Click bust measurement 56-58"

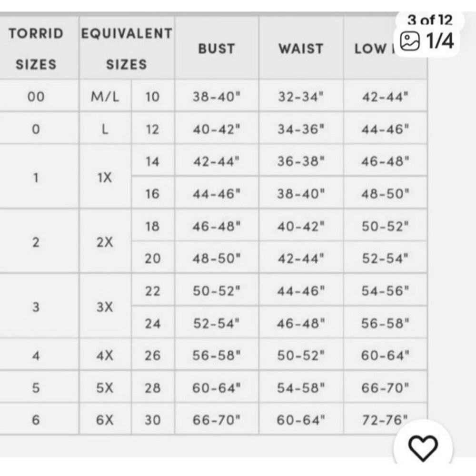[x=217, y=356]
